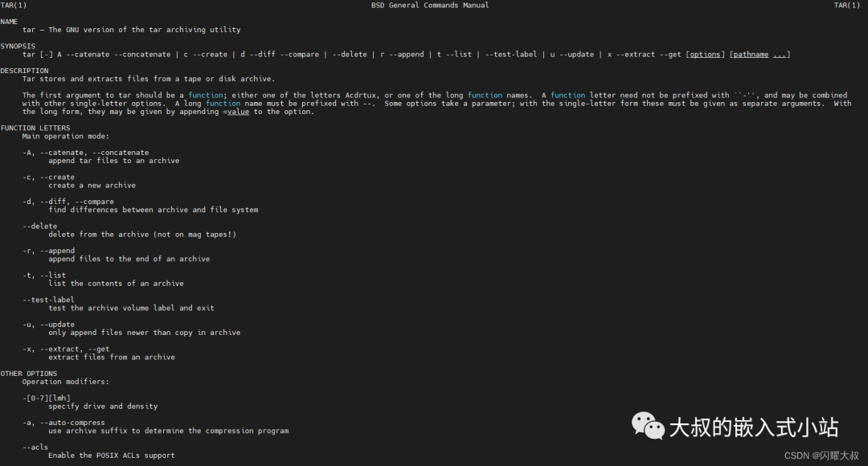Click the 'OTHER OPTIONS' heading

[29, 374]
